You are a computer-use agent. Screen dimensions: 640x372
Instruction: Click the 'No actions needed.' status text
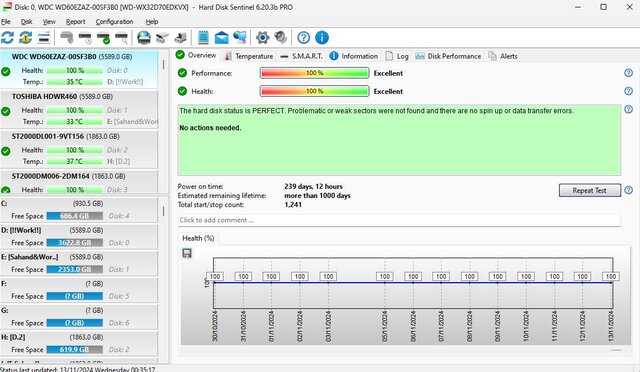click(x=210, y=128)
